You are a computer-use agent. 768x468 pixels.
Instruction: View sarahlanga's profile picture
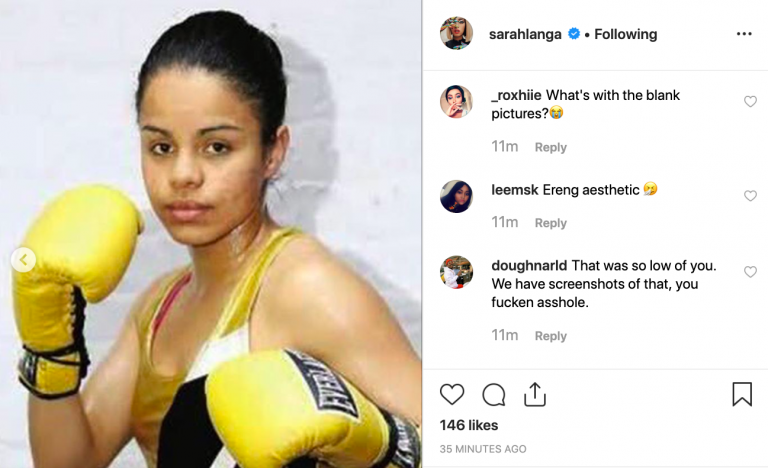456,33
